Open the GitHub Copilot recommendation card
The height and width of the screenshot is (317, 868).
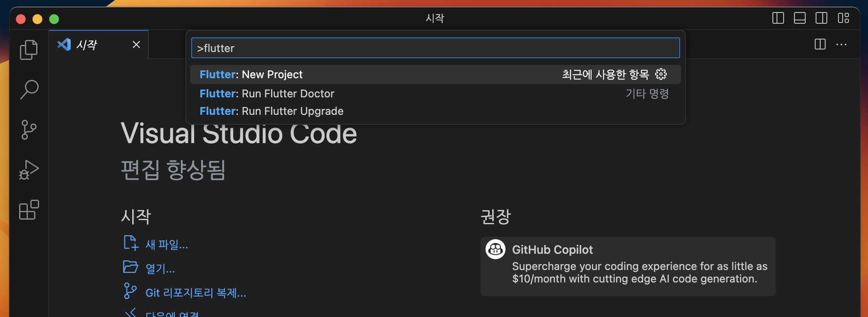pyautogui.click(x=628, y=266)
